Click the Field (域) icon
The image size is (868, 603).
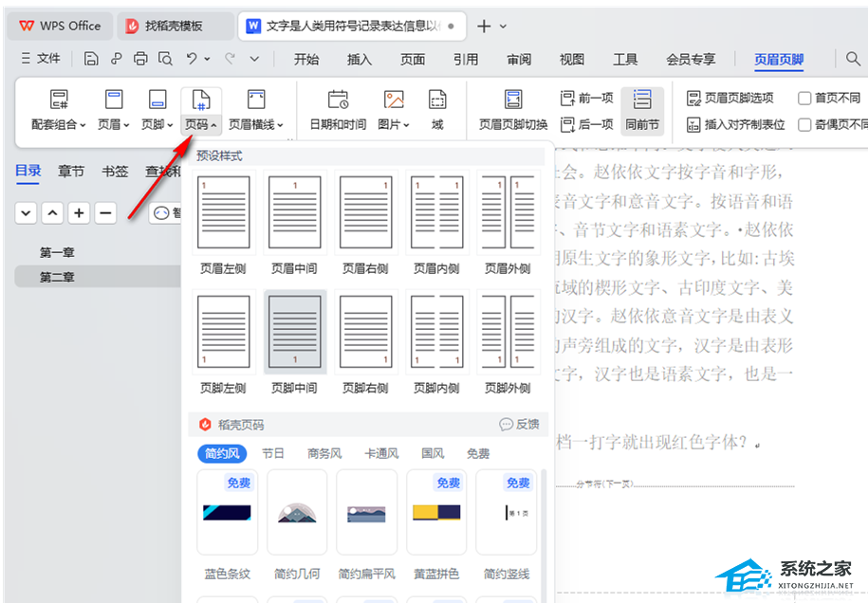click(x=437, y=100)
